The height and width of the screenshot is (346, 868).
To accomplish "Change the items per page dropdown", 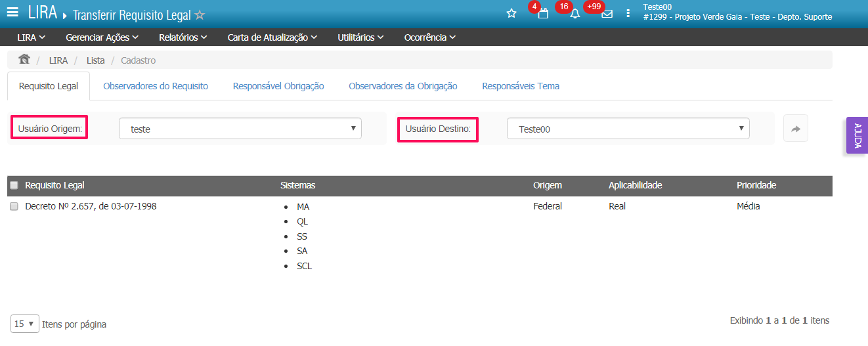I will [24, 324].
